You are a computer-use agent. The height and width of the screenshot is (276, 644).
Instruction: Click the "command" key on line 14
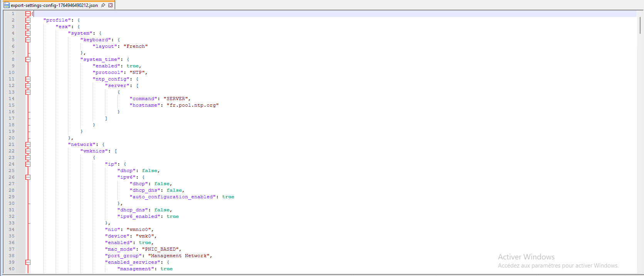point(143,99)
